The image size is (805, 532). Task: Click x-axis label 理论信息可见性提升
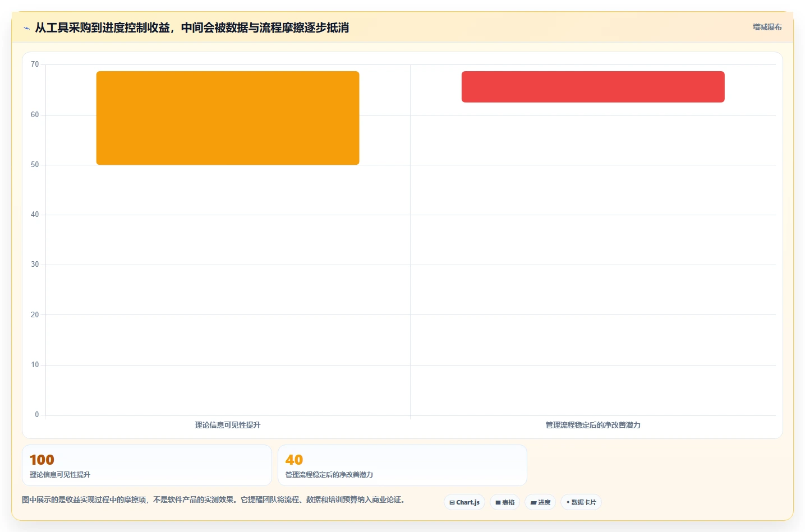[228, 425]
